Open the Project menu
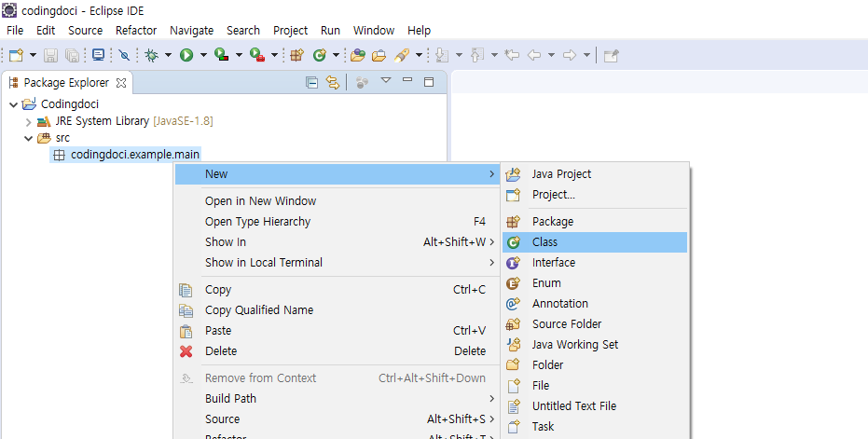The height and width of the screenshot is (439, 868). click(290, 31)
